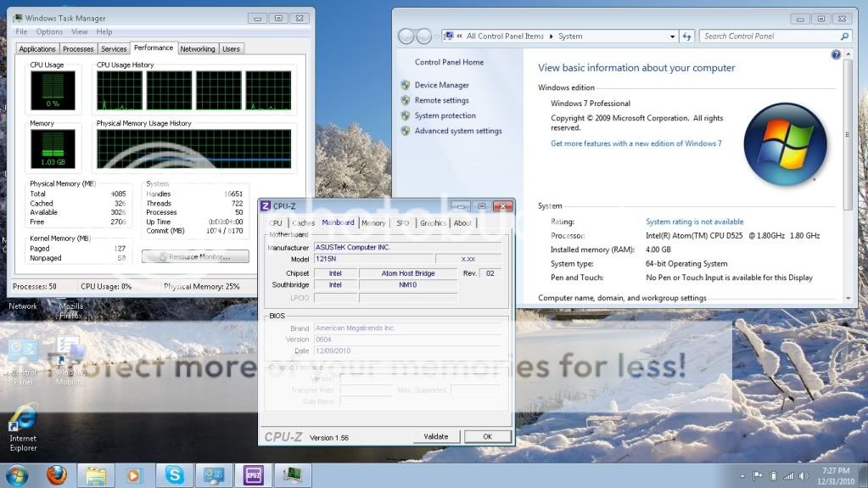The image size is (868, 488).
Task: Open the Device Manager link
Action: coord(441,85)
